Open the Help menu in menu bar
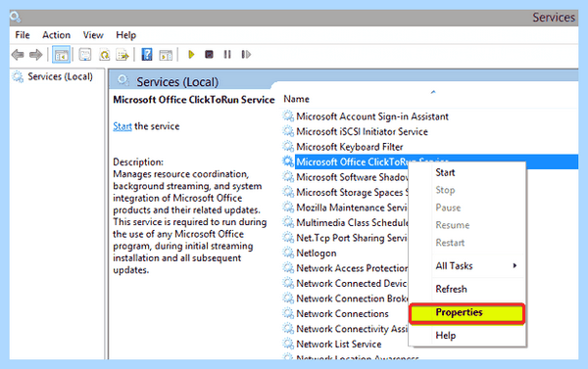The height and width of the screenshot is (369, 588). pyautogui.click(x=125, y=35)
